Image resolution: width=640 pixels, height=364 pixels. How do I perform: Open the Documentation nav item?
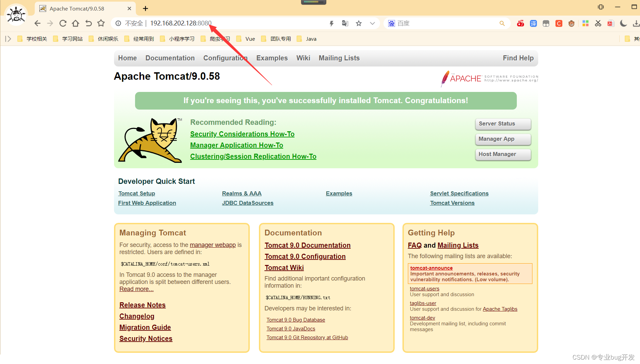(170, 58)
